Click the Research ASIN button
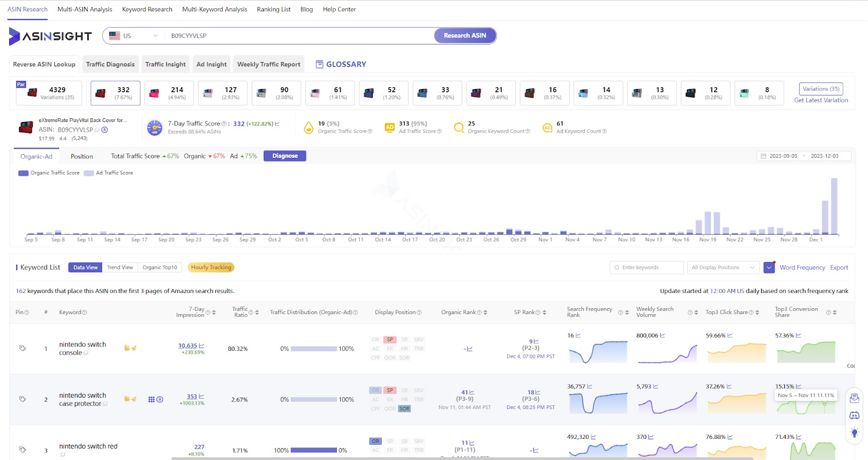 coord(465,36)
